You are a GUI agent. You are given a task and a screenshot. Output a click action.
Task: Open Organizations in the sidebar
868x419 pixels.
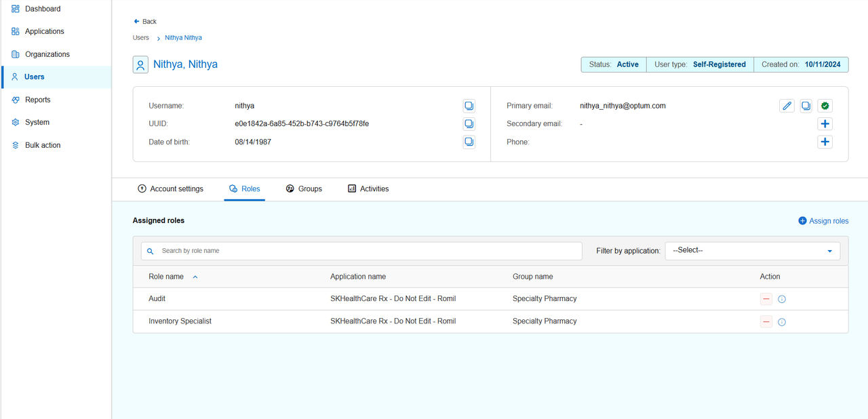click(47, 54)
